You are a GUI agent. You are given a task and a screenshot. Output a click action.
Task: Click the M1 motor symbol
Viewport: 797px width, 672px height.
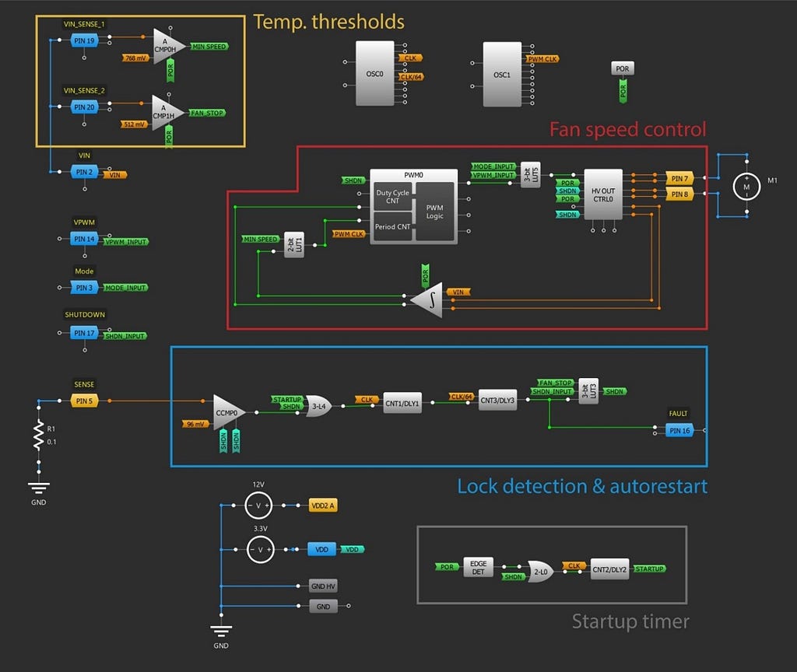[x=746, y=187]
